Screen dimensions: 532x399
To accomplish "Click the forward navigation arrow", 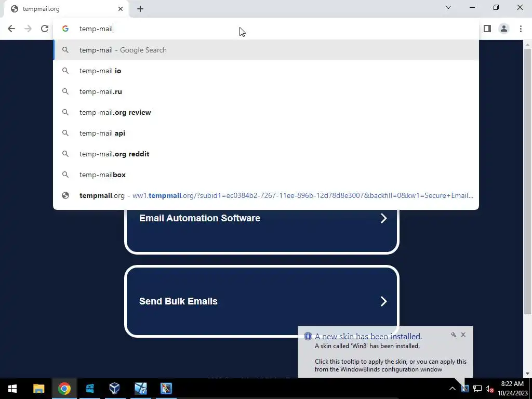I will 28,29.
